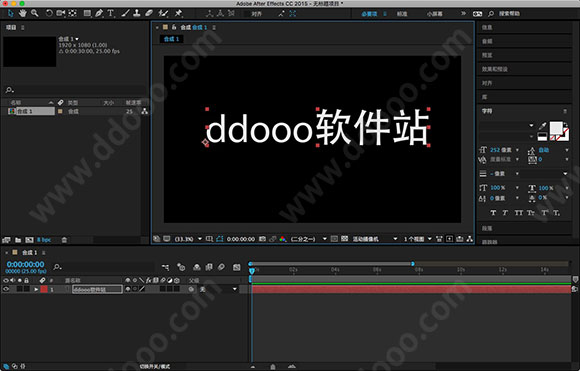This screenshot has height=371, width=580.
Task: Click the timeline timecode 0:00:00:00
Action: point(26,264)
